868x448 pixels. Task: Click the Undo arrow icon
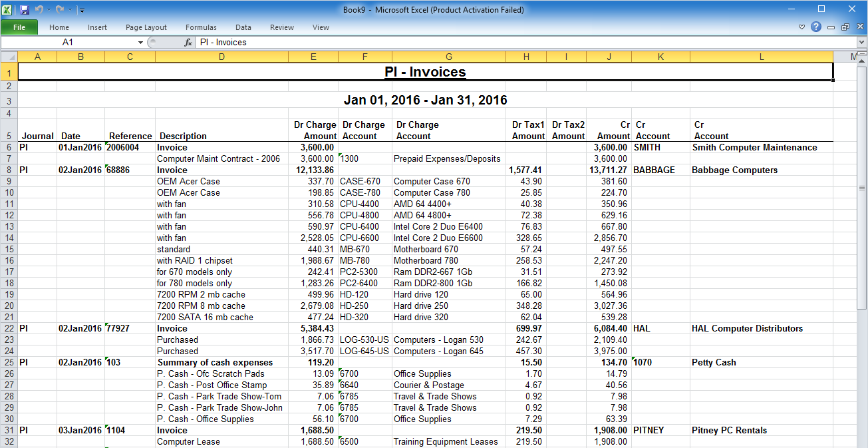point(39,10)
